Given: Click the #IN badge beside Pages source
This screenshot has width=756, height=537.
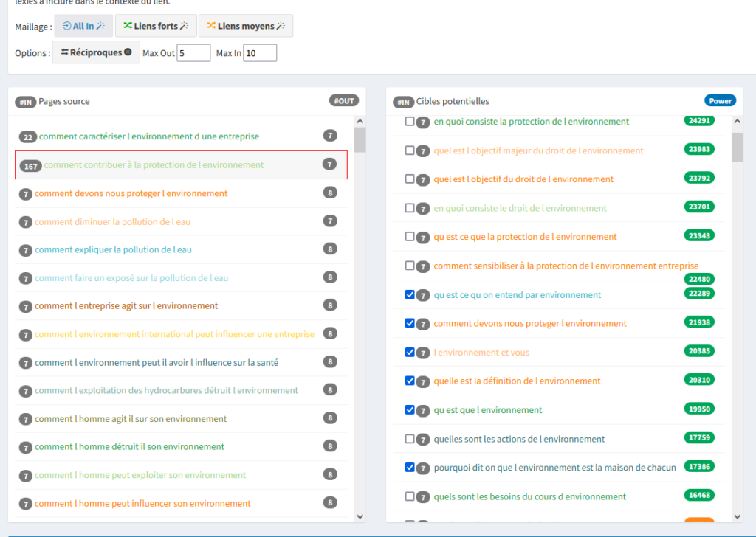Looking at the screenshot, I should click(25, 102).
